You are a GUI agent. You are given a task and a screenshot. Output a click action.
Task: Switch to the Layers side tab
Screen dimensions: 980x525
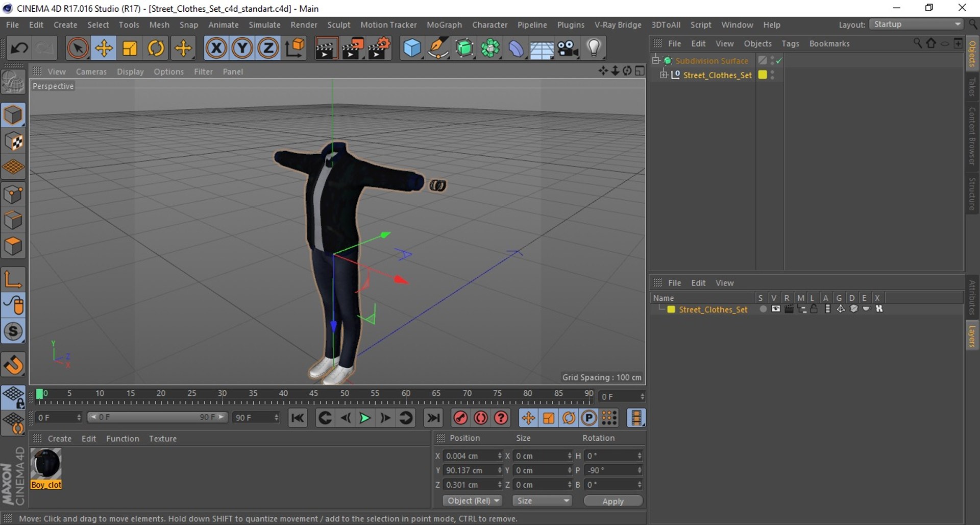[972, 336]
